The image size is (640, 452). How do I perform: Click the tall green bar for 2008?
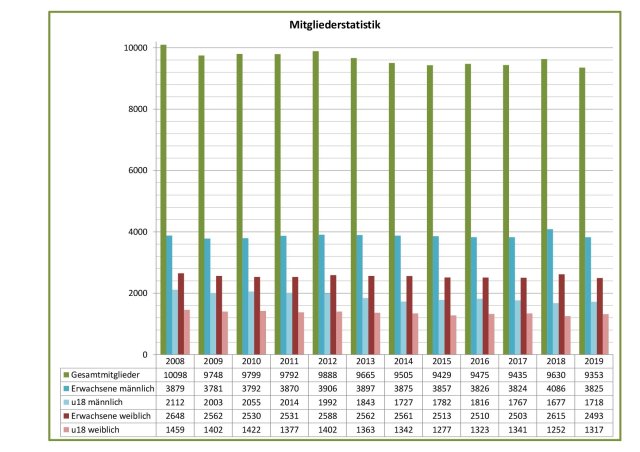pyautogui.click(x=163, y=200)
